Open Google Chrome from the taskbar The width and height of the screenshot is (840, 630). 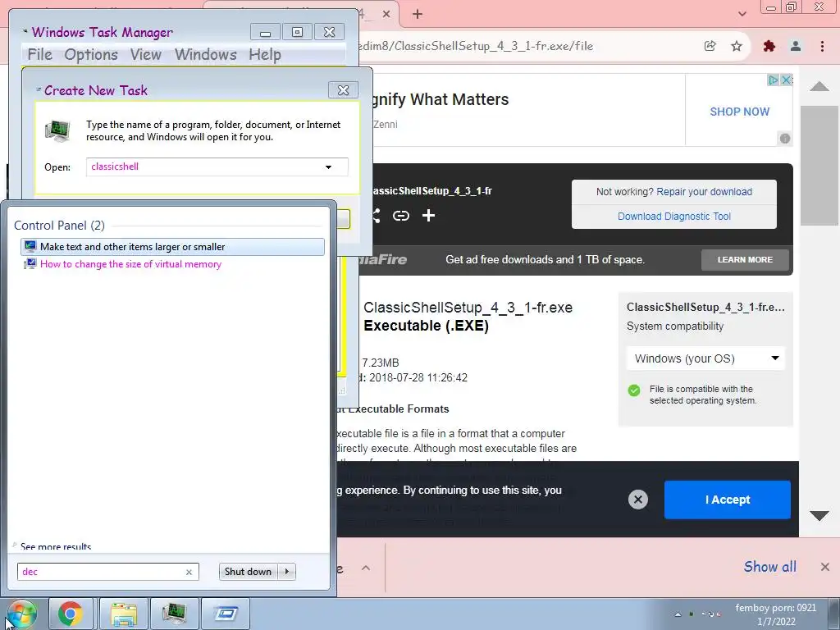pos(71,614)
